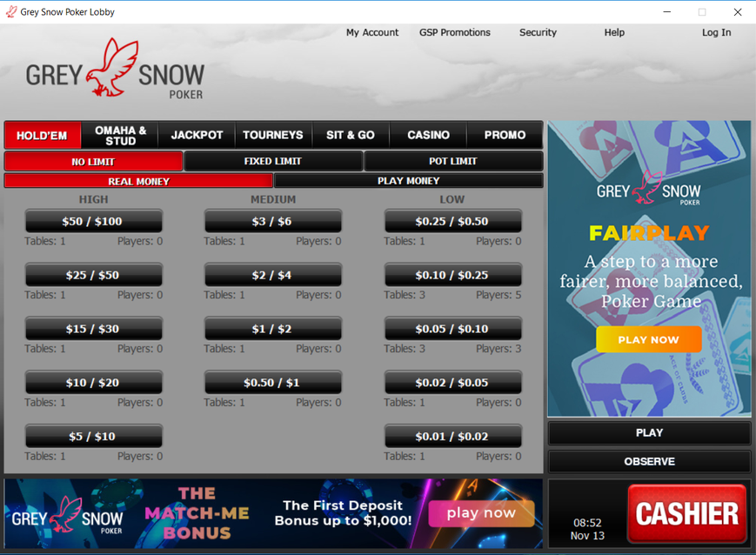Open the Security menu
Screen dimensions: 756x555
tap(538, 32)
